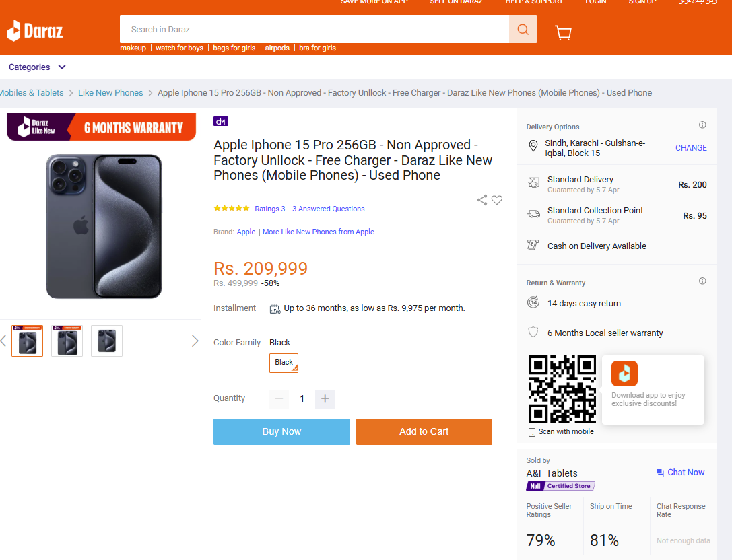
Task: Add product to wishlist heart icon
Action: click(x=497, y=200)
